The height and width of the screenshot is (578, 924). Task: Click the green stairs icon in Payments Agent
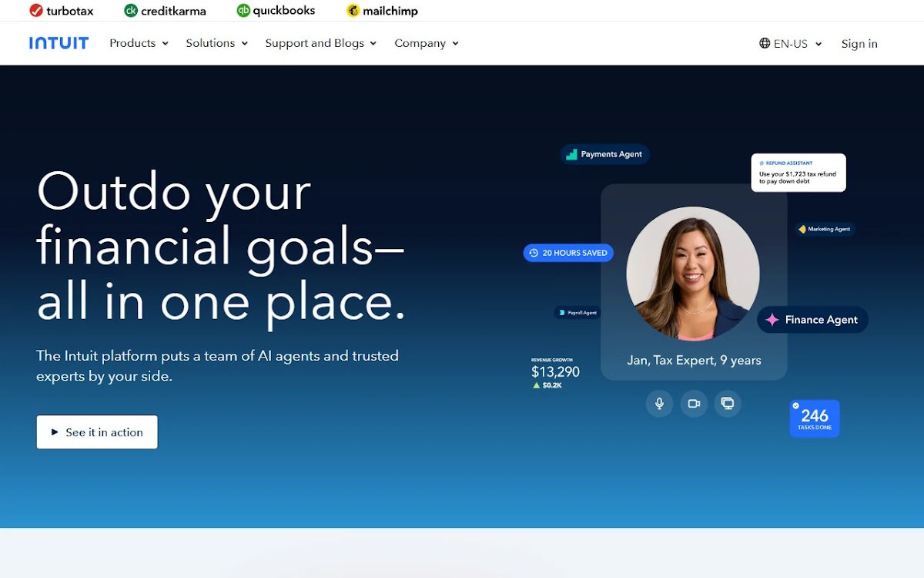[x=571, y=154]
